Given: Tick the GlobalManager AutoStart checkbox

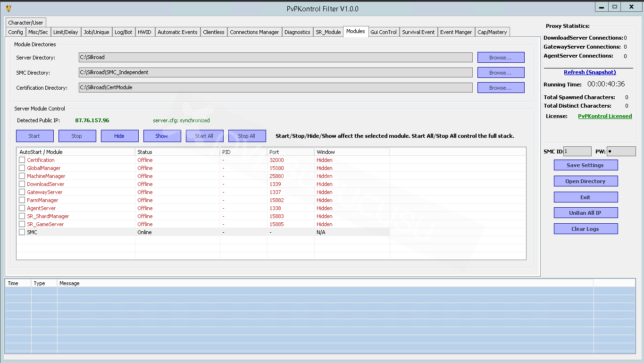Looking at the screenshot, I should [x=22, y=168].
